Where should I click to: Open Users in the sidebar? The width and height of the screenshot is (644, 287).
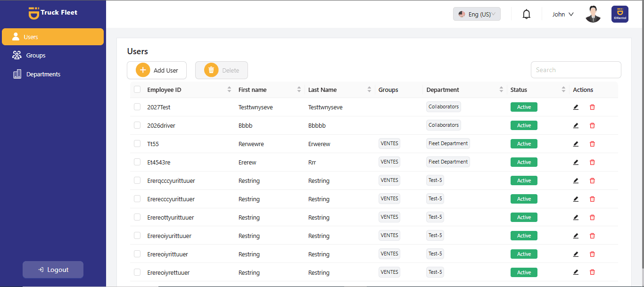coord(53,37)
